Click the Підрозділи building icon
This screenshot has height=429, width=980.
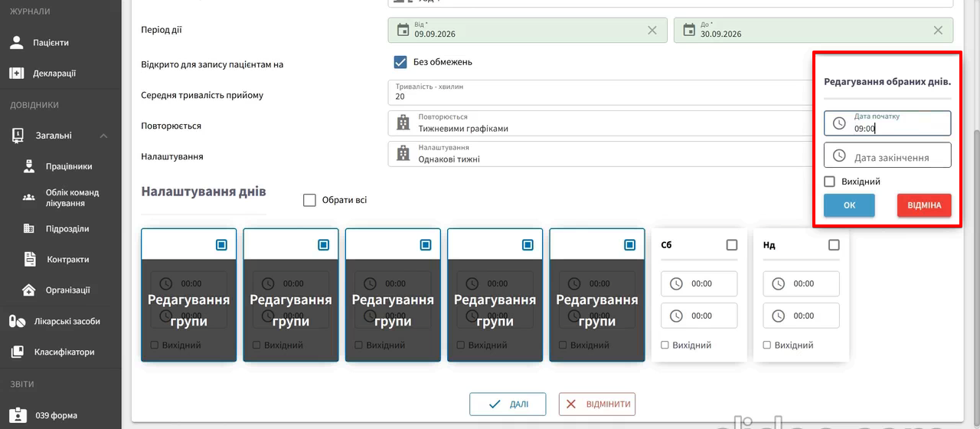tap(29, 228)
